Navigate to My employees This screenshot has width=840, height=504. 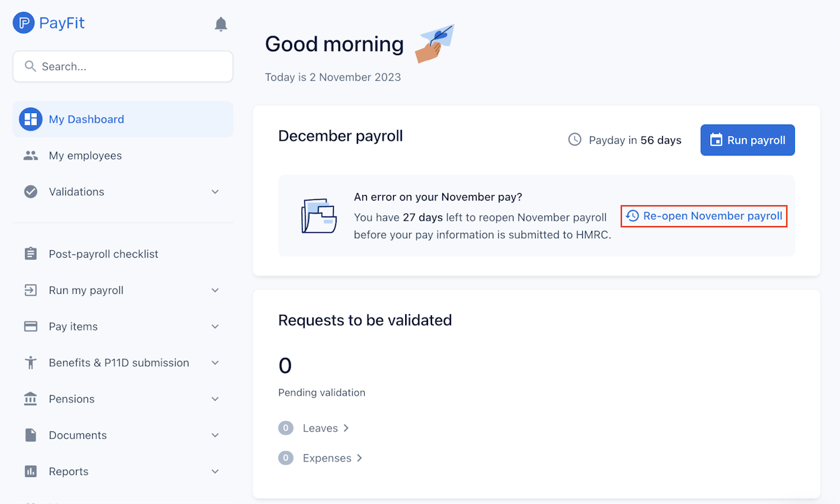tap(85, 155)
